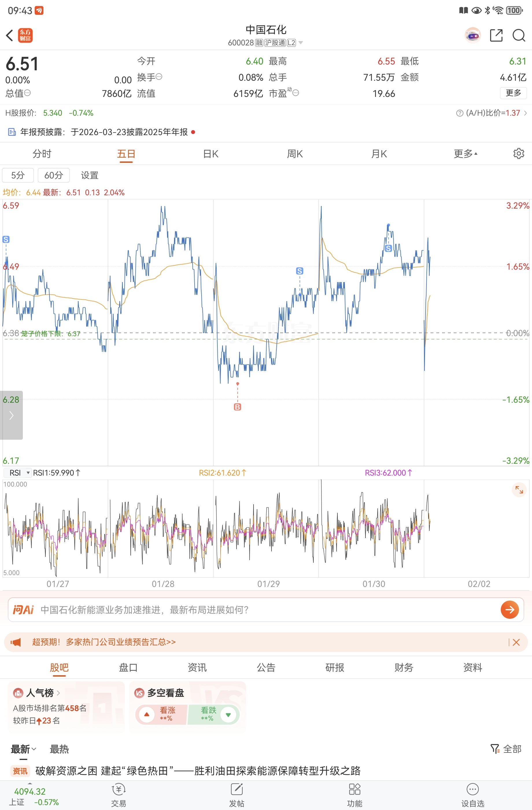Expand RSI chart to fullscreen
The height and width of the screenshot is (810, 532).
(519, 490)
